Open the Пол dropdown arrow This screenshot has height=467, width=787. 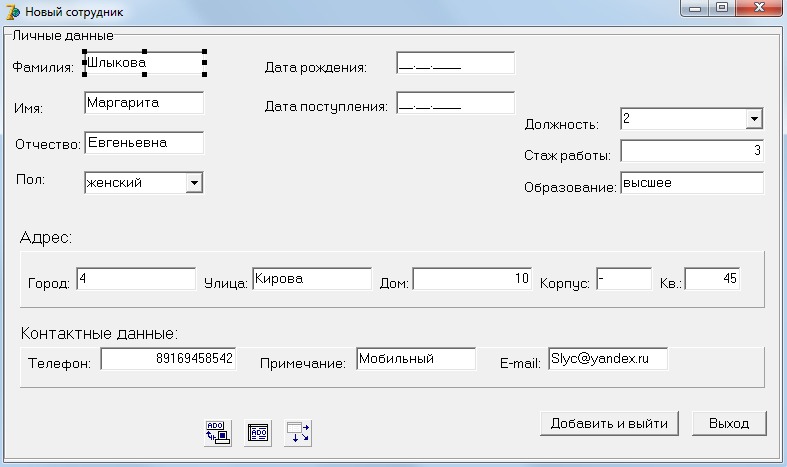[194, 183]
